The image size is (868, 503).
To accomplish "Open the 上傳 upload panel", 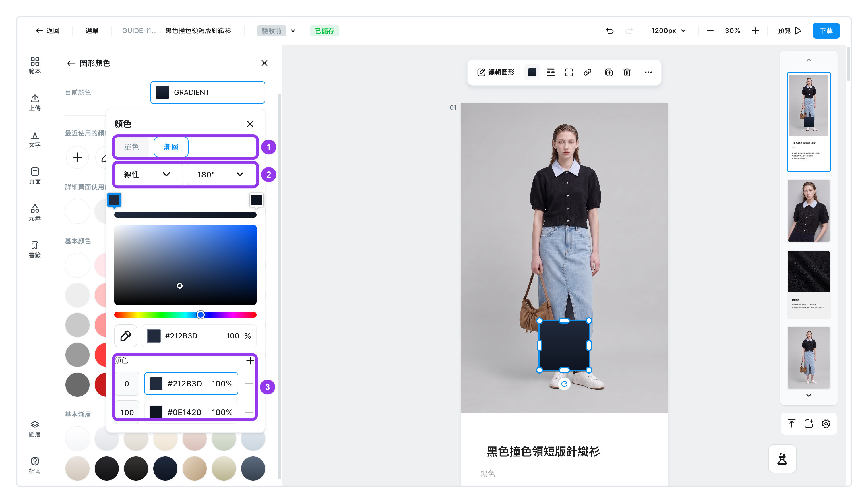I will coord(35,102).
